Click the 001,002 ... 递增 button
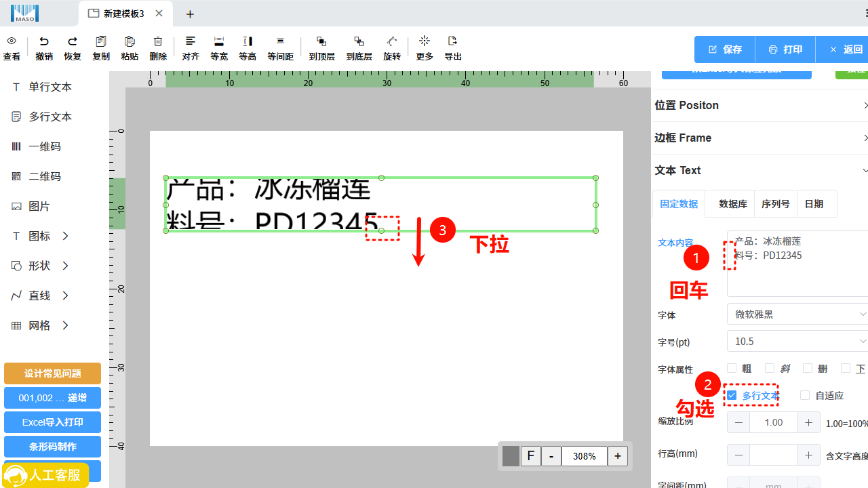This screenshot has height=488, width=868. (52, 398)
